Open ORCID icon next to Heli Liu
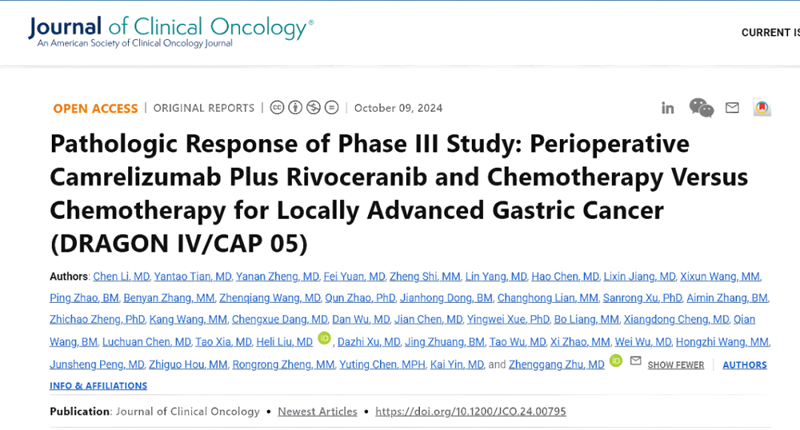The width and height of the screenshot is (800, 430). click(324, 340)
